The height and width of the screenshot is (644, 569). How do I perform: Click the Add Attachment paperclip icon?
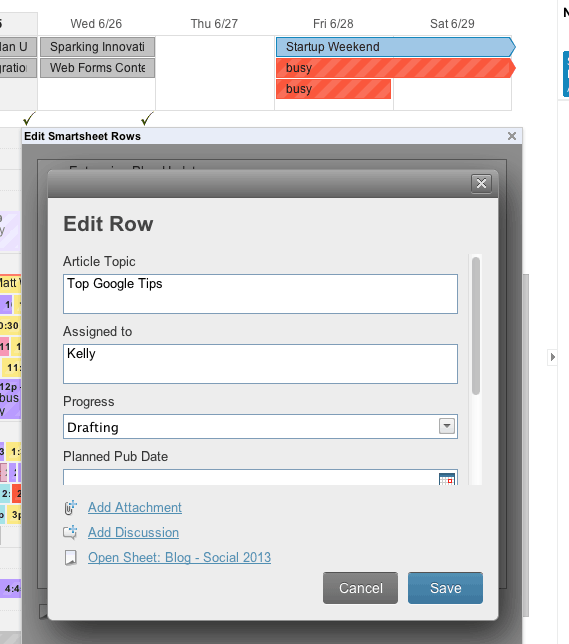(70, 508)
